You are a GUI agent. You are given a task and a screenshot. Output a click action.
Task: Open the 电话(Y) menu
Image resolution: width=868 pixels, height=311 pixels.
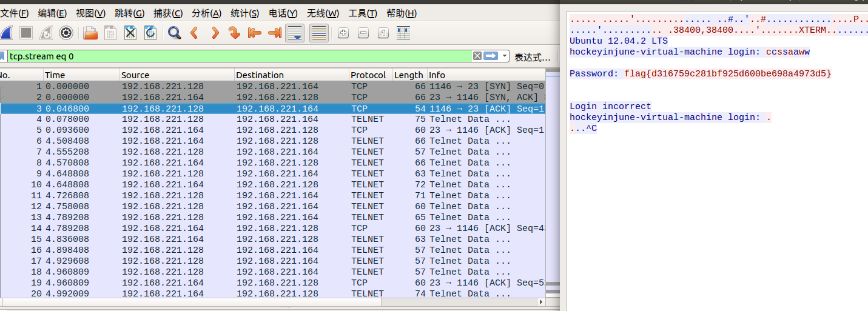[x=283, y=13]
